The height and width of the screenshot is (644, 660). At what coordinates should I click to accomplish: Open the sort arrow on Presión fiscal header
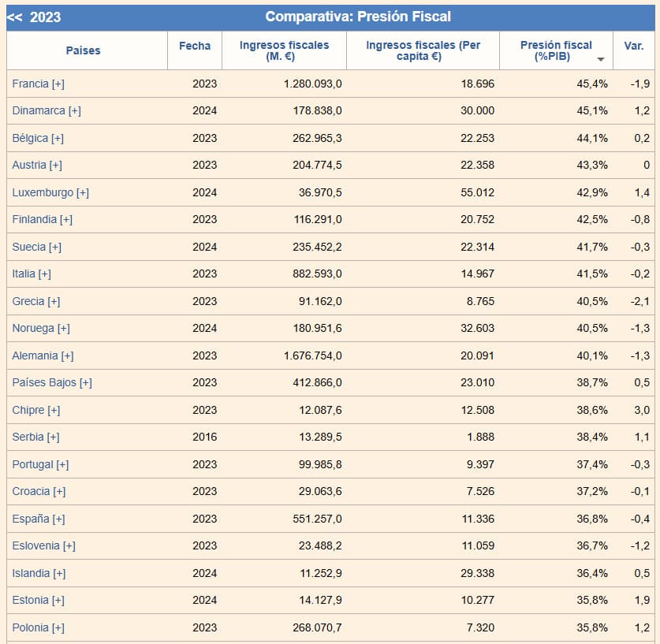(x=600, y=58)
